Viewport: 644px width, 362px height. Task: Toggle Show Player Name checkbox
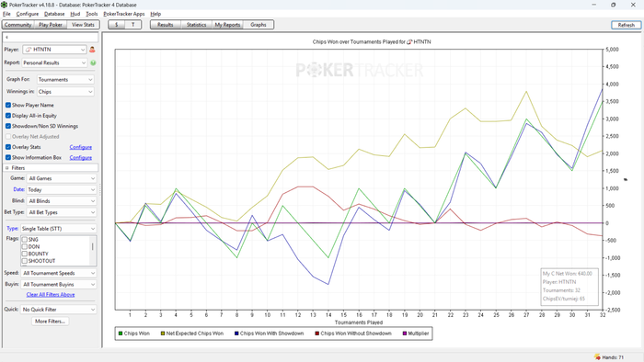click(x=8, y=105)
